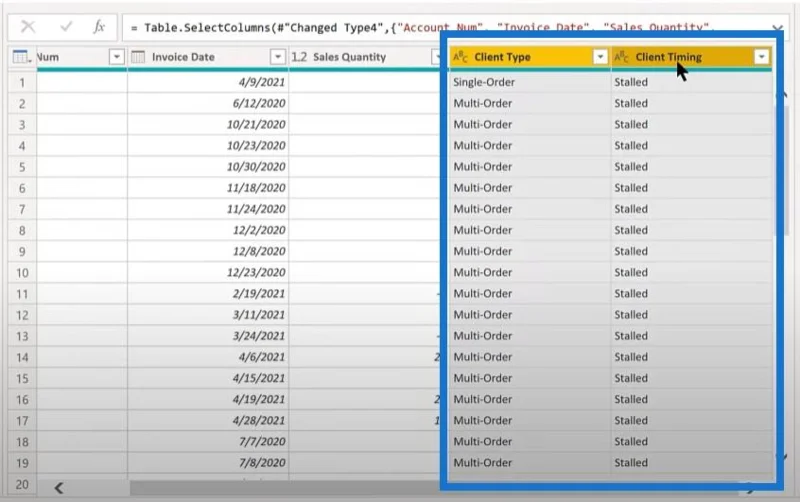Viewport: 800px width, 502px height.
Task: Click the 7/7/2020 invoice date cell
Action: click(208, 442)
